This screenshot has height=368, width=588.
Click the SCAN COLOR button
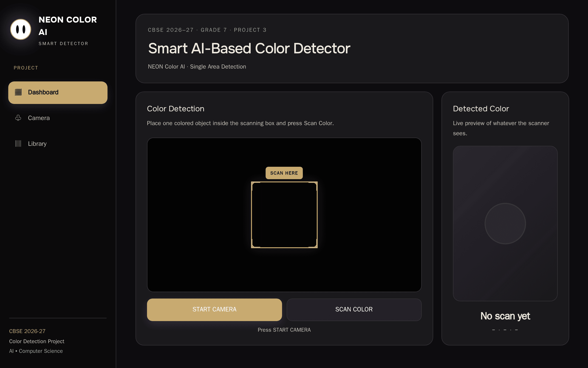pos(354,310)
